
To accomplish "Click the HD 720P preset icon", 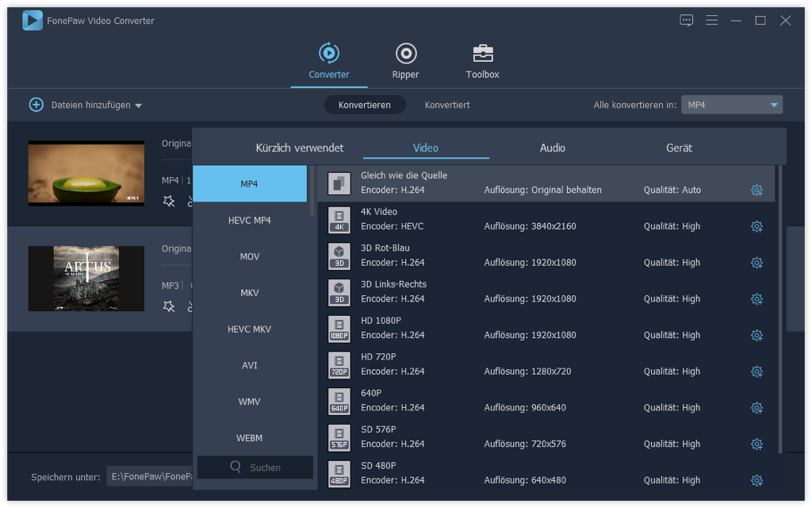I will click(339, 365).
